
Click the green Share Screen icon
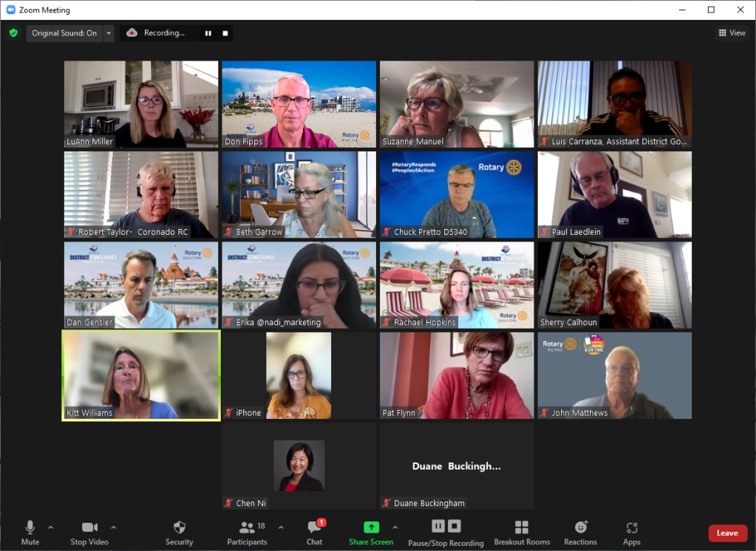pyautogui.click(x=371, y=527)
